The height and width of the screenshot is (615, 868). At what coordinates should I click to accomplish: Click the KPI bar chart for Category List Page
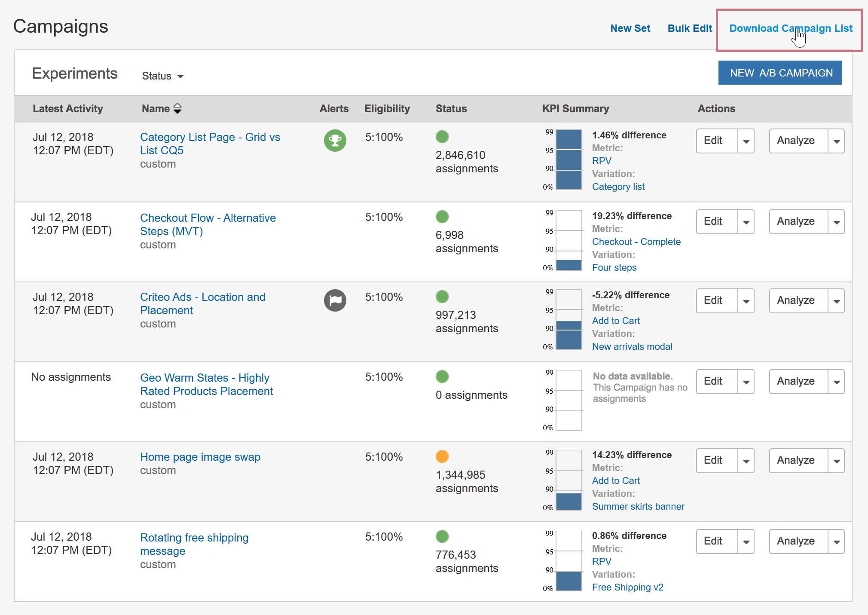coord(568,159)
